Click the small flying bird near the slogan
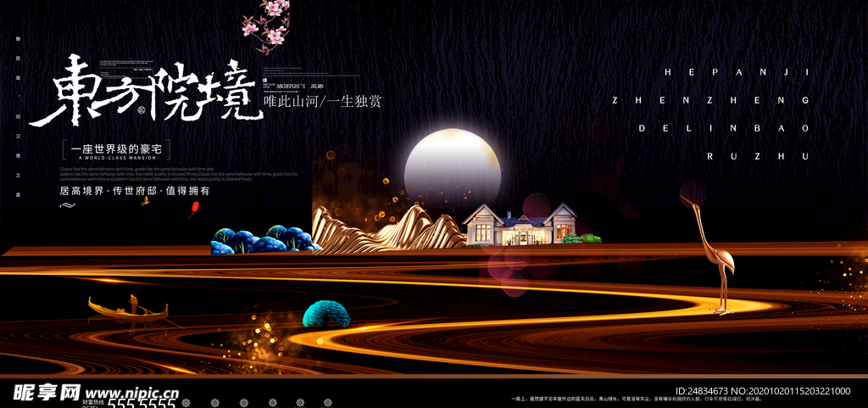 pyautogui.click(x=146, y=201)
